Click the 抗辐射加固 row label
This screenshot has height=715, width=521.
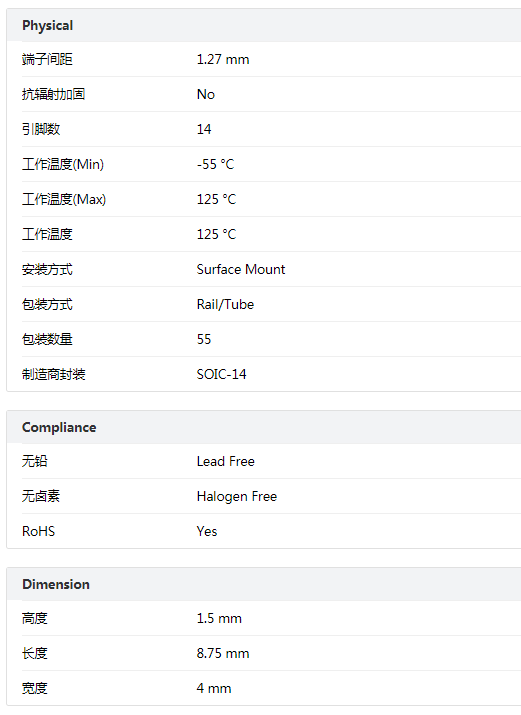tap(53, 94)
